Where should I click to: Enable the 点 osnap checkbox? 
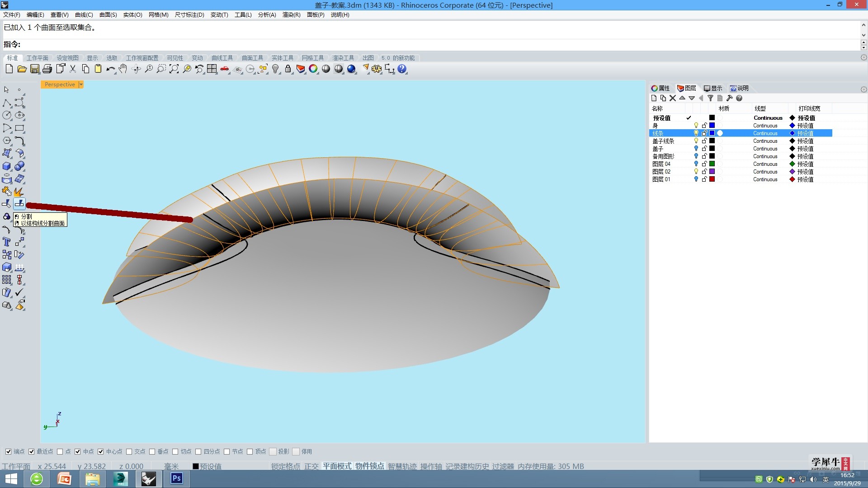coord(60,451)
